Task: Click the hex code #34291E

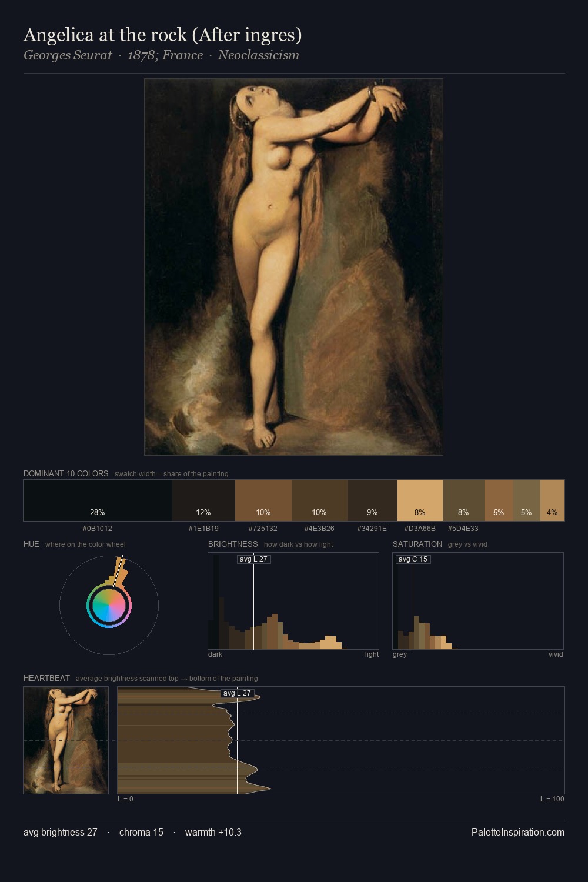Action: click(372, 529)
